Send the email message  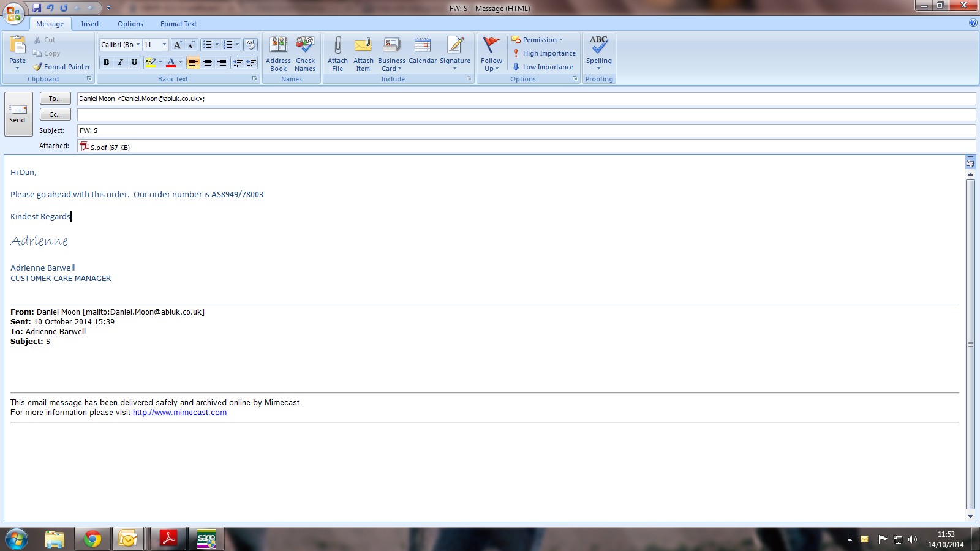[x=18, y=114]
